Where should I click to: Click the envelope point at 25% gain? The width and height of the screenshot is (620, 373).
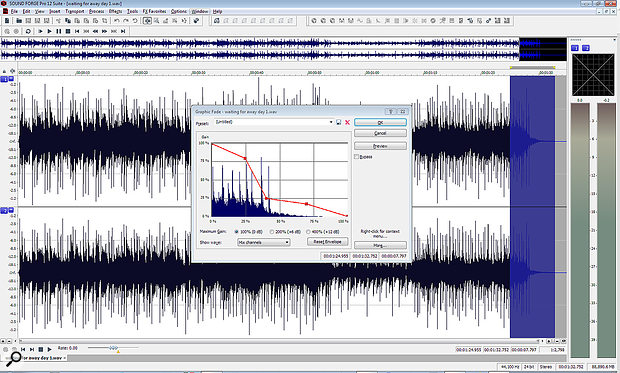point(266,198)
